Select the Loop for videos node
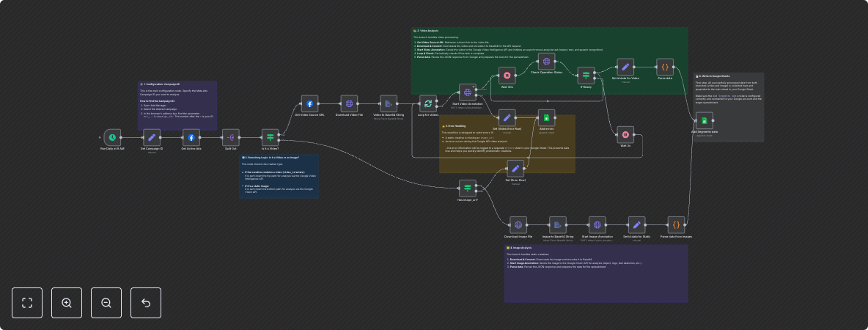Image resolution: width=868 pixels, height=330 pixels. coord(428,103)
